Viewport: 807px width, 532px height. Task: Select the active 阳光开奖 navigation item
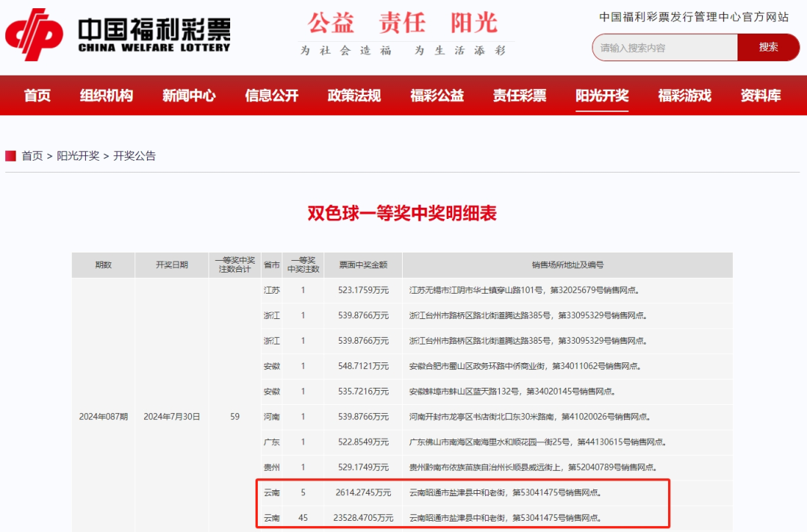tap(602, 96)
